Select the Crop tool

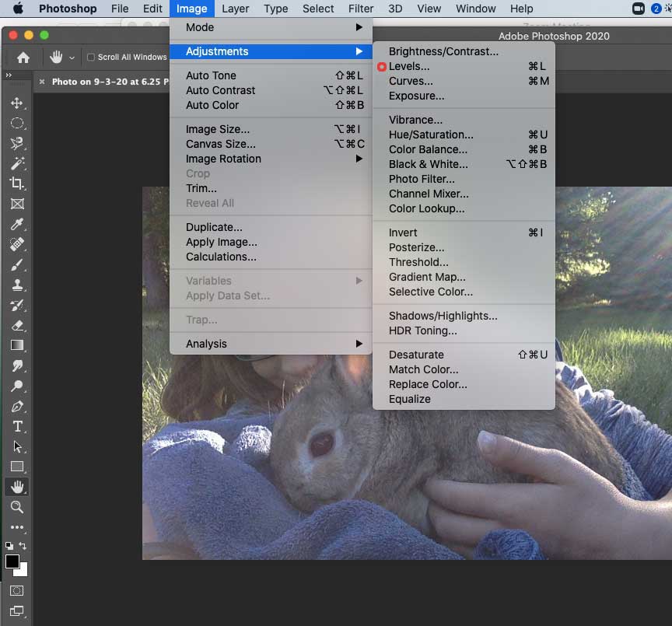point(17,184)
